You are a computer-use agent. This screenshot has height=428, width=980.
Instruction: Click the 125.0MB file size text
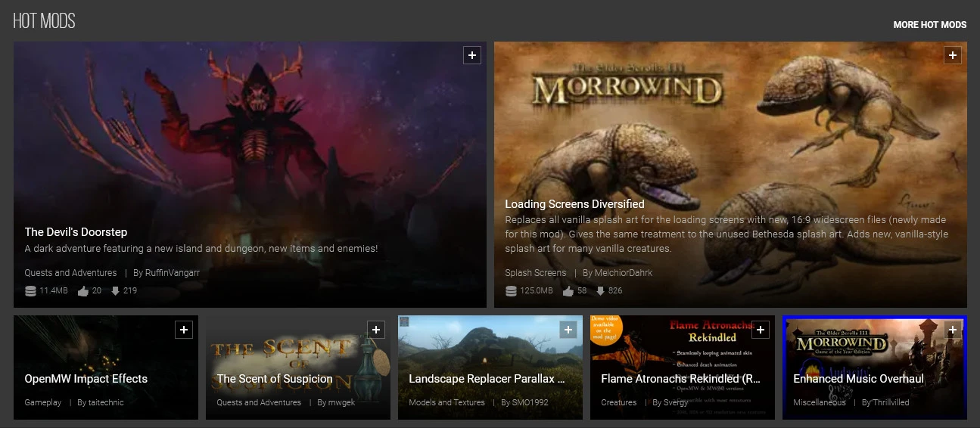tap(537, 291)
